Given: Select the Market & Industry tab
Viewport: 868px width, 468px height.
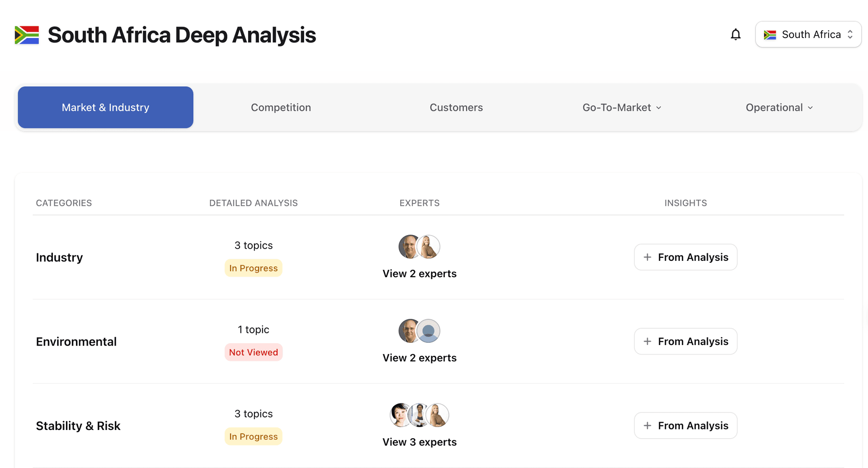Looking at the screenshot, I should tap(105, 108).
